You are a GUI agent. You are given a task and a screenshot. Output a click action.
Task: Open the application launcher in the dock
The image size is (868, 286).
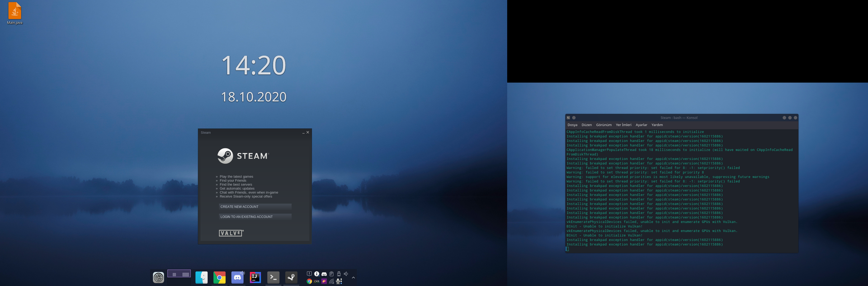[x=158, y=277]
